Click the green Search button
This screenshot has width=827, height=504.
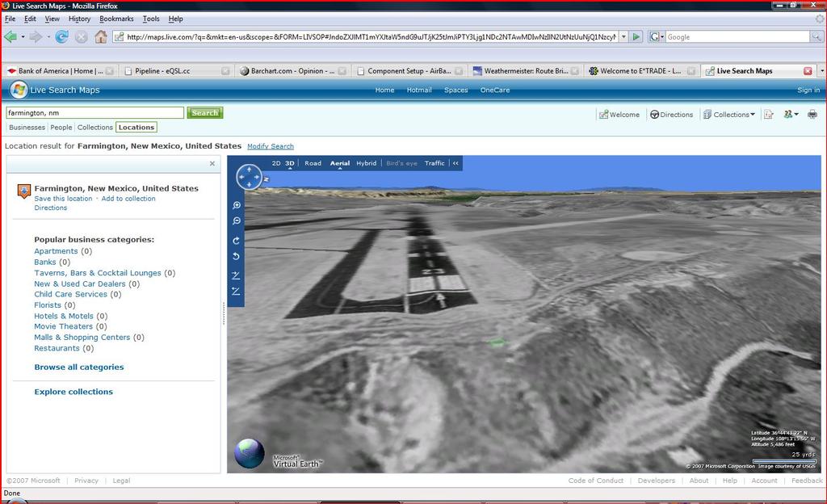tap(204, 113)
